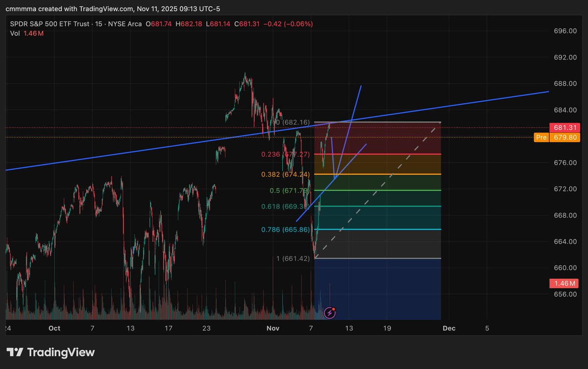Open the purple lightning bolt event marker

(x=329, y=312)
